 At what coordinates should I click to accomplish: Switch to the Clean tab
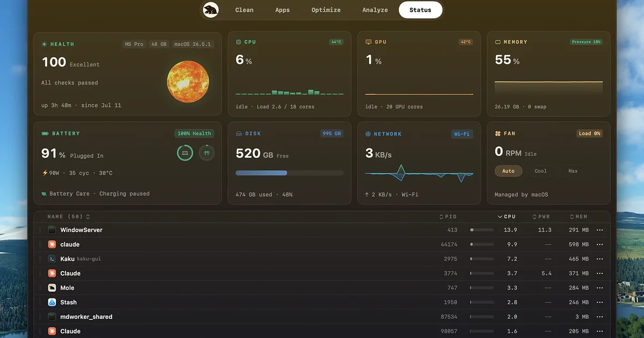point(244,10)
